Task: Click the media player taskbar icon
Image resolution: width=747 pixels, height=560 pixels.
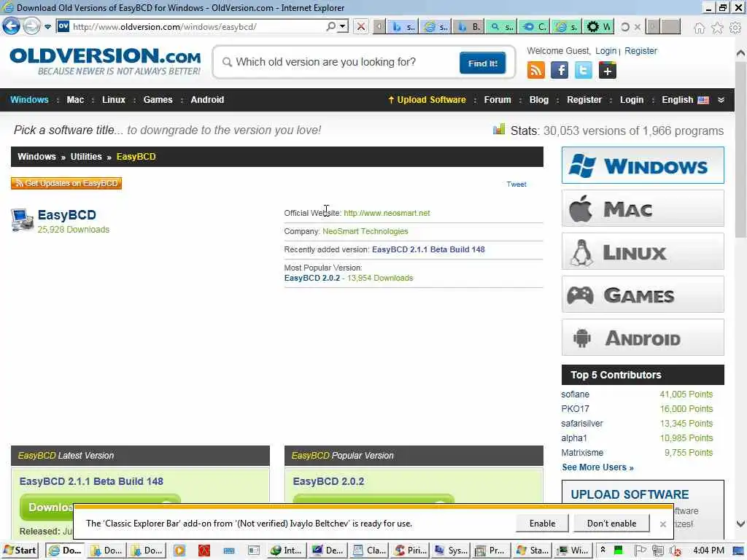Action: click(x=179, y=551)
